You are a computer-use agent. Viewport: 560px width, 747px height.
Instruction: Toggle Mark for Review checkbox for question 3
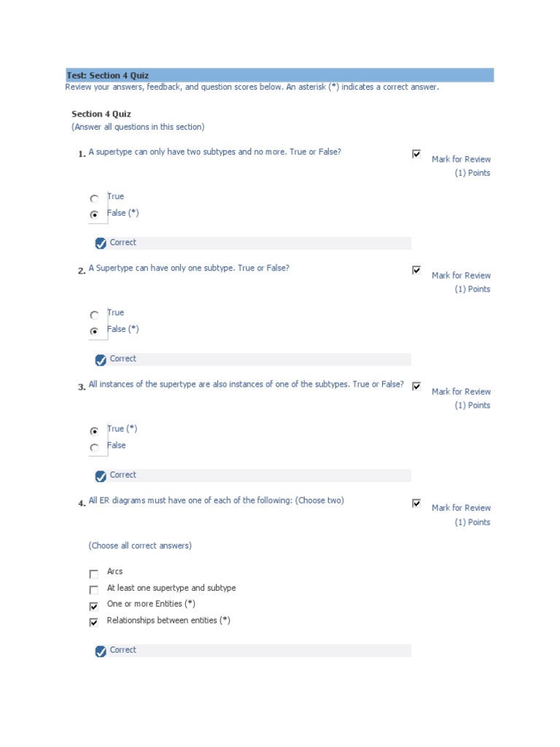[x=416, y=386]
